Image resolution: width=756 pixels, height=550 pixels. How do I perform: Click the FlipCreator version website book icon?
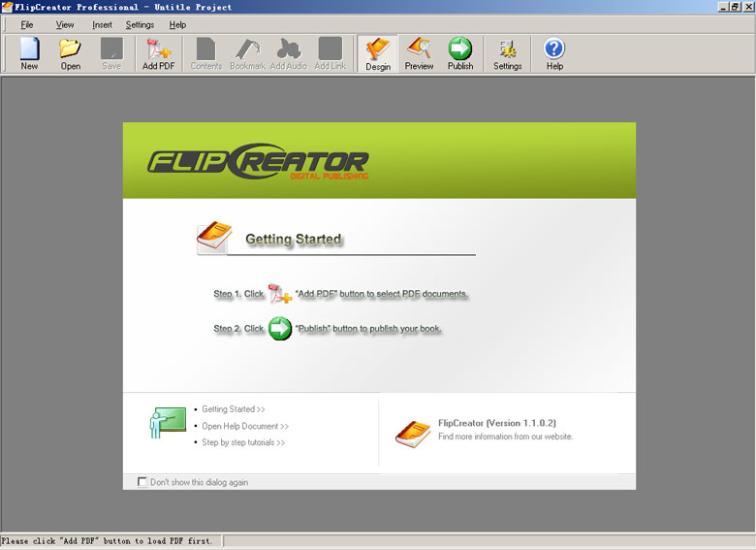click(413, 433)
